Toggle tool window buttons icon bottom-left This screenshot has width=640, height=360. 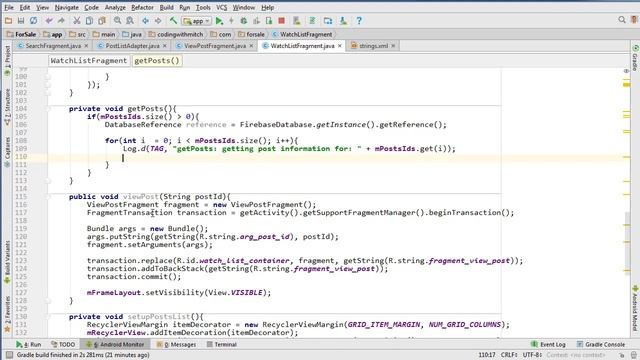[9, 355]
